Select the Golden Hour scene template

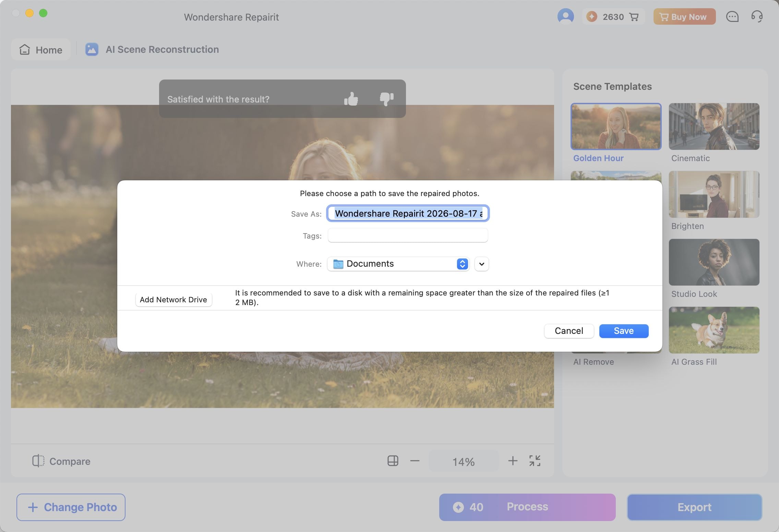[x=616, y=126]
